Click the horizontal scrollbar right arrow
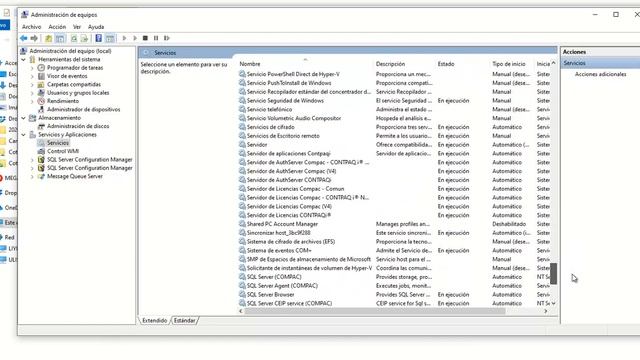Image resolution: width=640 pixels, height=360 pixels. [546, 311]
